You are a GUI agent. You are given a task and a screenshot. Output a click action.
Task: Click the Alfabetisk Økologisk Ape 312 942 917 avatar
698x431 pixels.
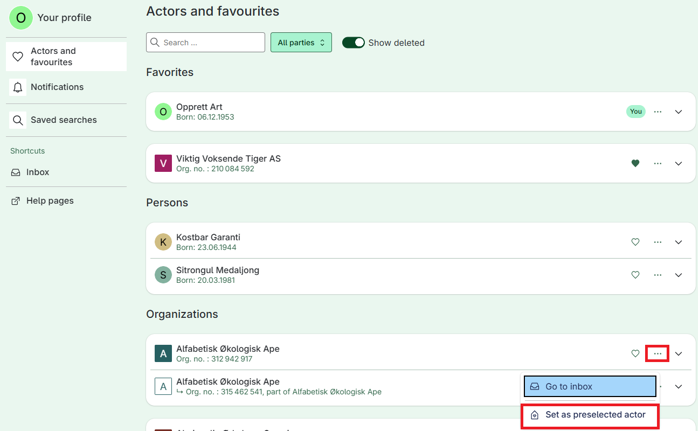click(x=163, y=354)
